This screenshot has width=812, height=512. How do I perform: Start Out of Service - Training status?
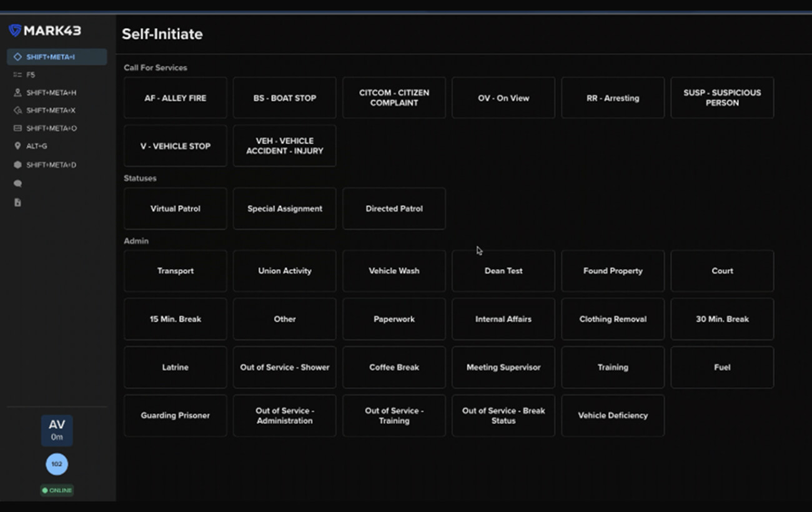[394, 415]
